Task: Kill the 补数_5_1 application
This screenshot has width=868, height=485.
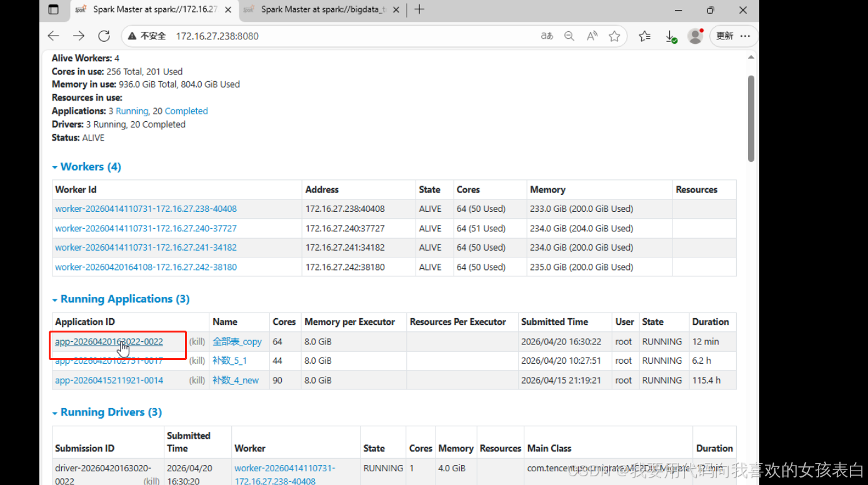Action: [x=197, y=361]
